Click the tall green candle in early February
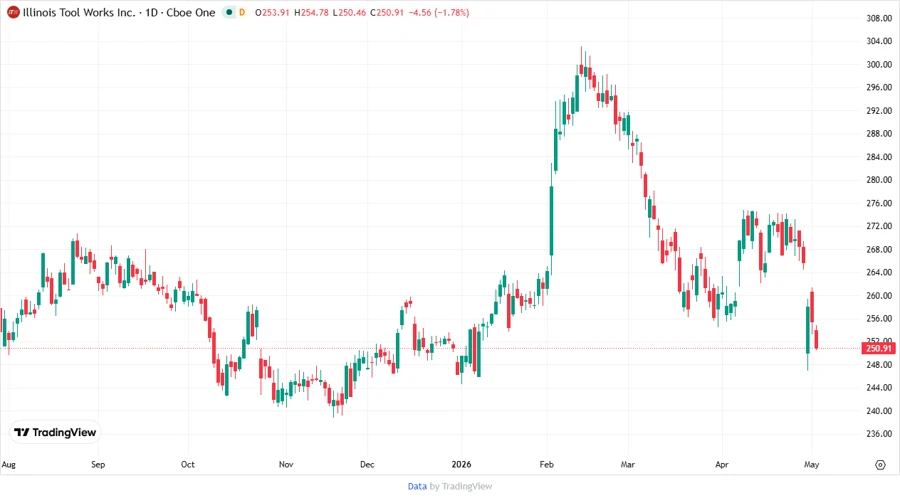Viewport: 900px width, 498px height. 552,221
